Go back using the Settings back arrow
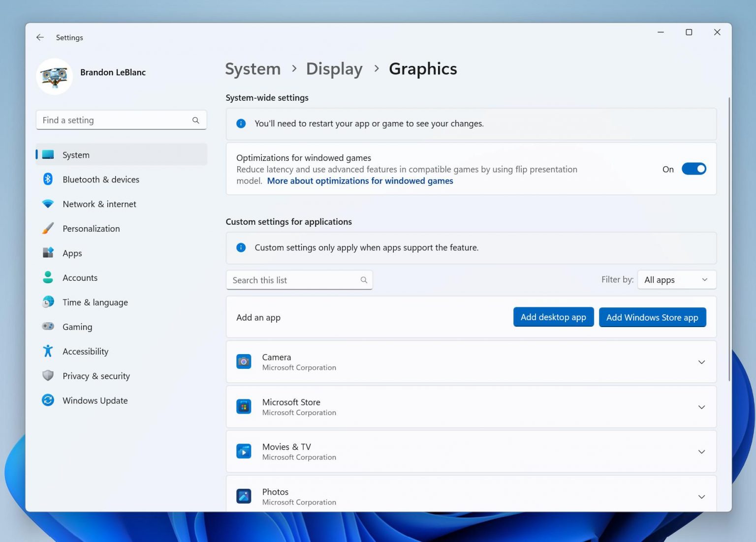 (40, 37)
